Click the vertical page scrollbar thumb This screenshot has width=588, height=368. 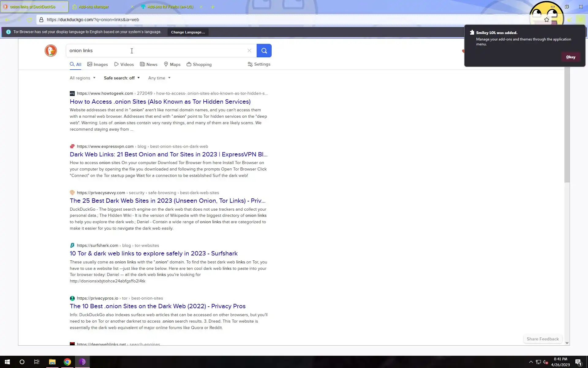pos(567,126)
